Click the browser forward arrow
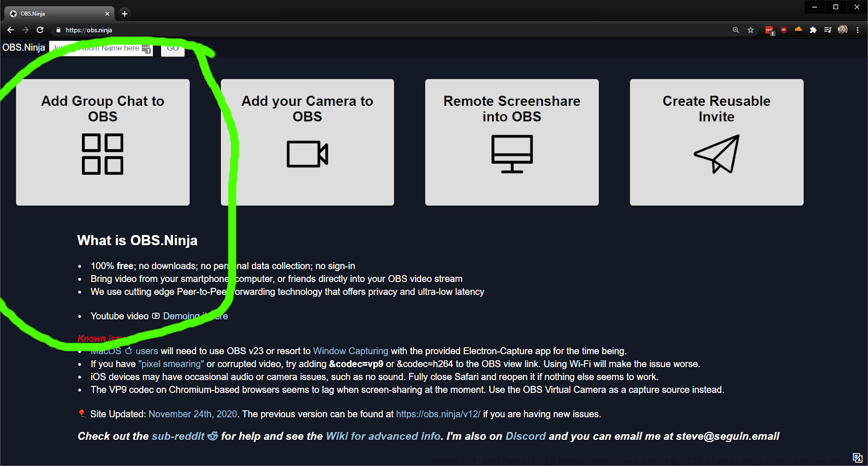 pyautogui.click(x=25, y=30)
